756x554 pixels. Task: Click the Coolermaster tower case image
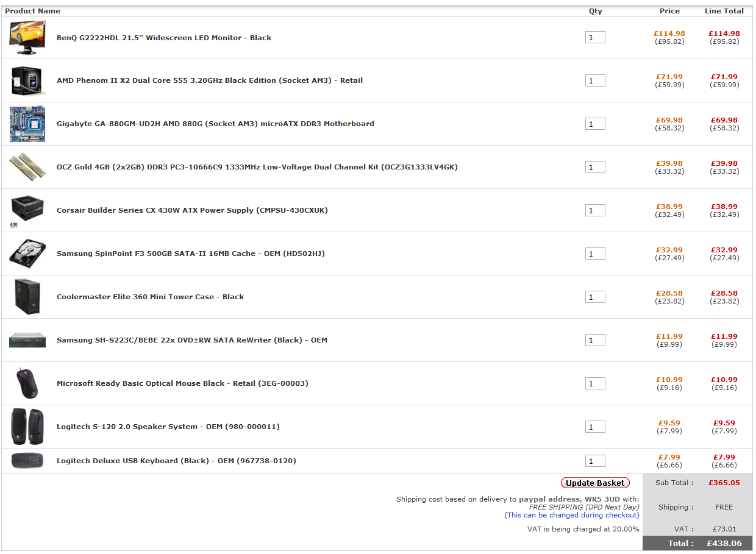coord(27,297)
